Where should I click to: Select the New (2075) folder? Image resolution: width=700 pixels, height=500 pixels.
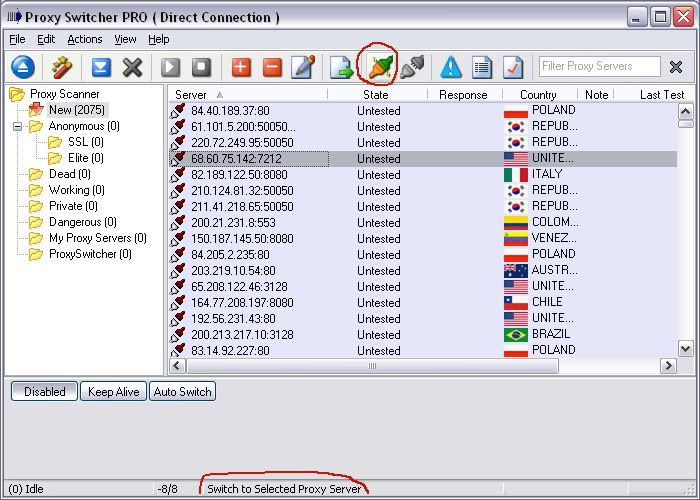point(77,110)
